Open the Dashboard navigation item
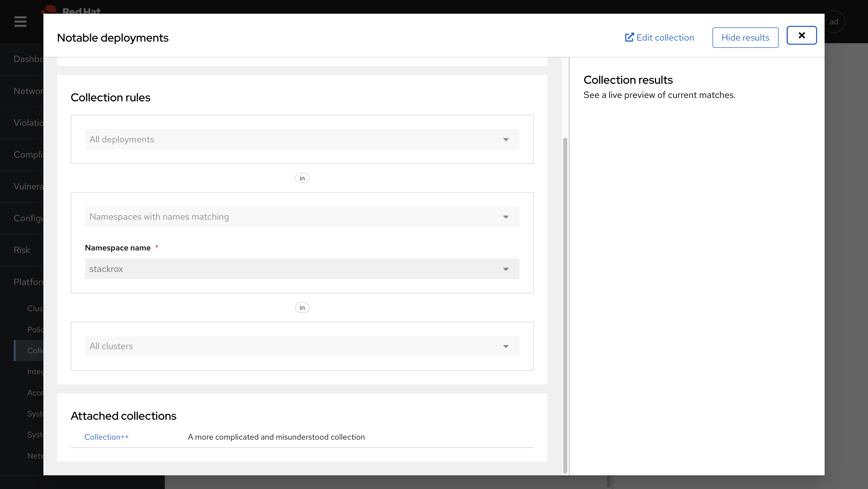The width and height of the screenshot is (868, 489). [28, 59]
